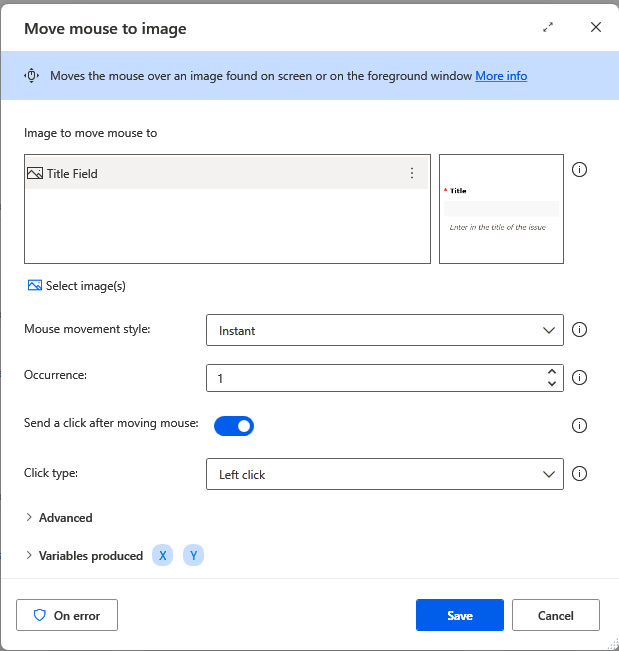
Task: Expand the Variables produced section
Action: (x=84, y=556)
